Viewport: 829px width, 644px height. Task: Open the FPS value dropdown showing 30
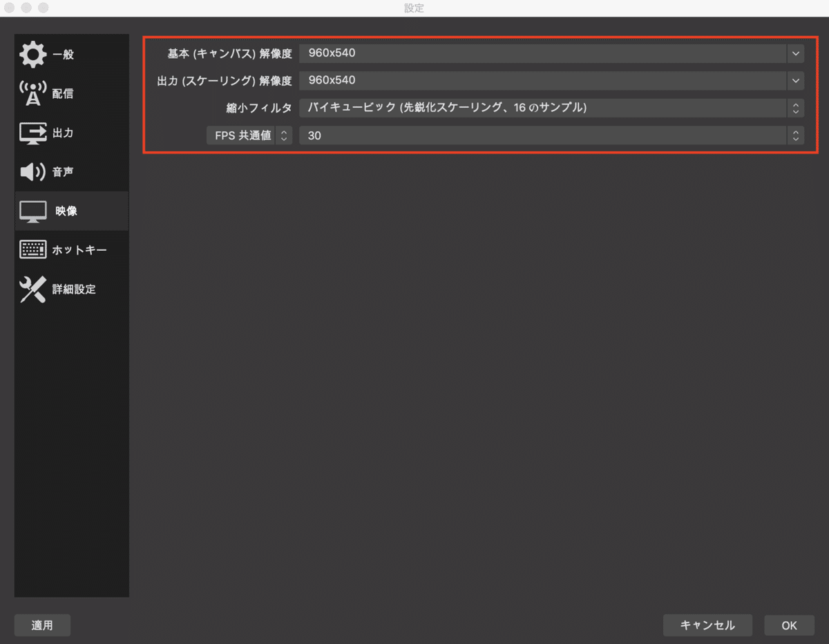coord(794,135)
